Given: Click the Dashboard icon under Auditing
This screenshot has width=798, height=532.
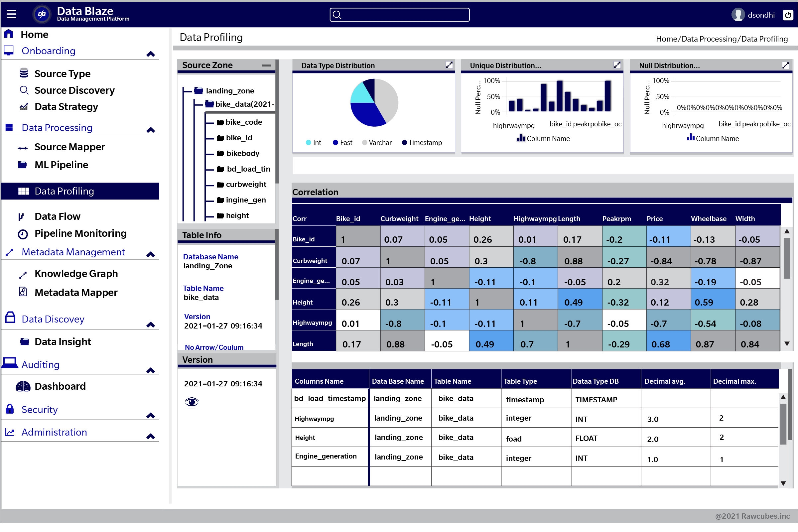Looking at the screenshot, I should click(22, 386).
